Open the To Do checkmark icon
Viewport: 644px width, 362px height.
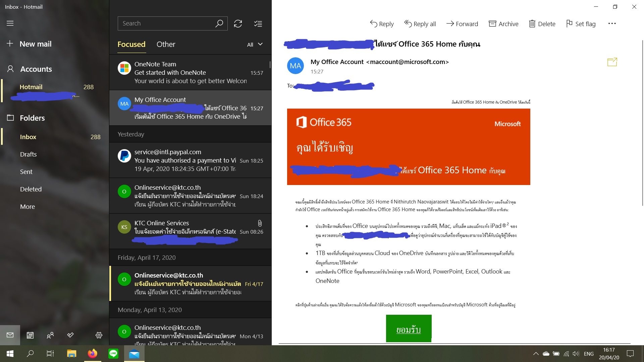[70, 335]
